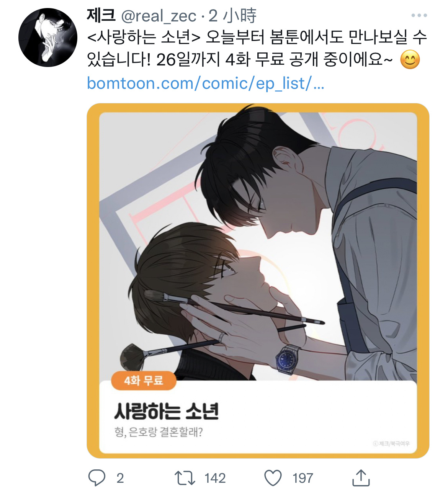Screen dimensions: 448x500
Task: View the like count 197
Action: (x=303, y=478)
